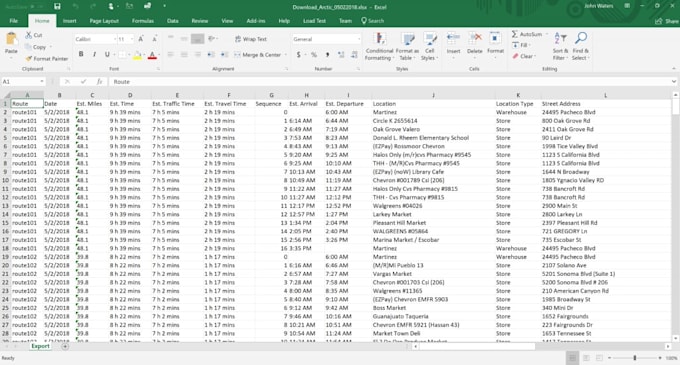680x365 pixels.
Task: Open the font name Calibri dropdown
Action: 114,39
